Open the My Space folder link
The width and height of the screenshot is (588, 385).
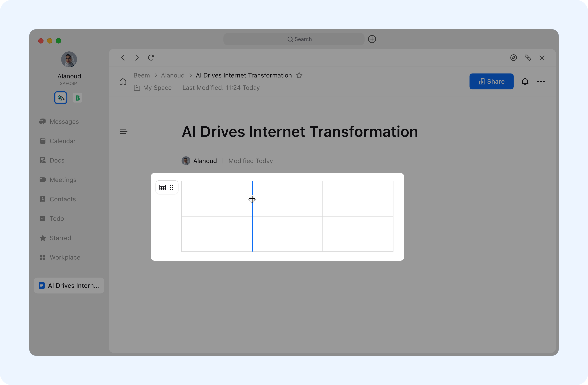point(157,88)
